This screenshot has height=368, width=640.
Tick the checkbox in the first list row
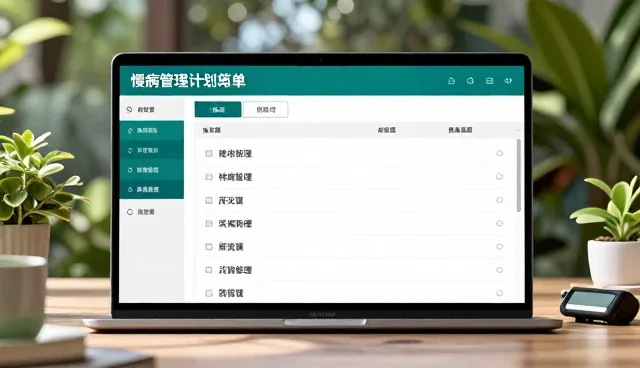(x=209, y=153)
